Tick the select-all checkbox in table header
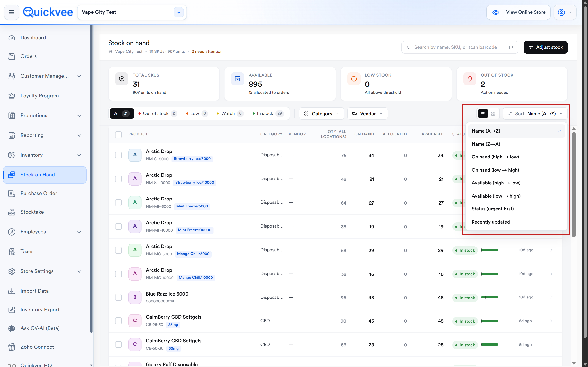Screen dimensions: 588x367 pos(119,134)
